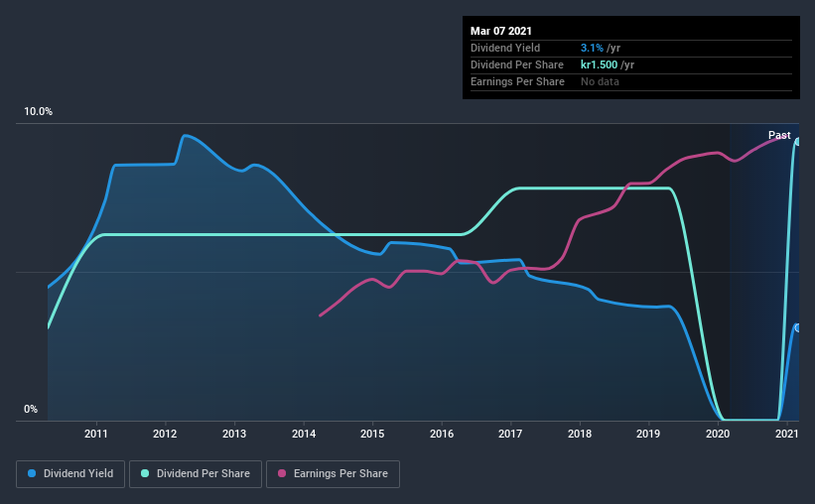Toggle the Dividend Per Share legend button
The height and width of the screenshot is (504, 815).
tap(196, 474)
